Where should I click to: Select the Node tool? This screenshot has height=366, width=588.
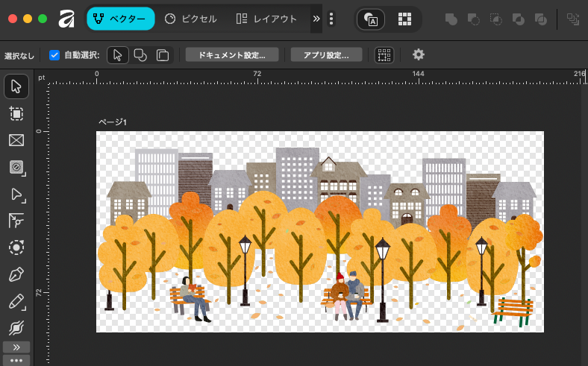coord(16,194)
